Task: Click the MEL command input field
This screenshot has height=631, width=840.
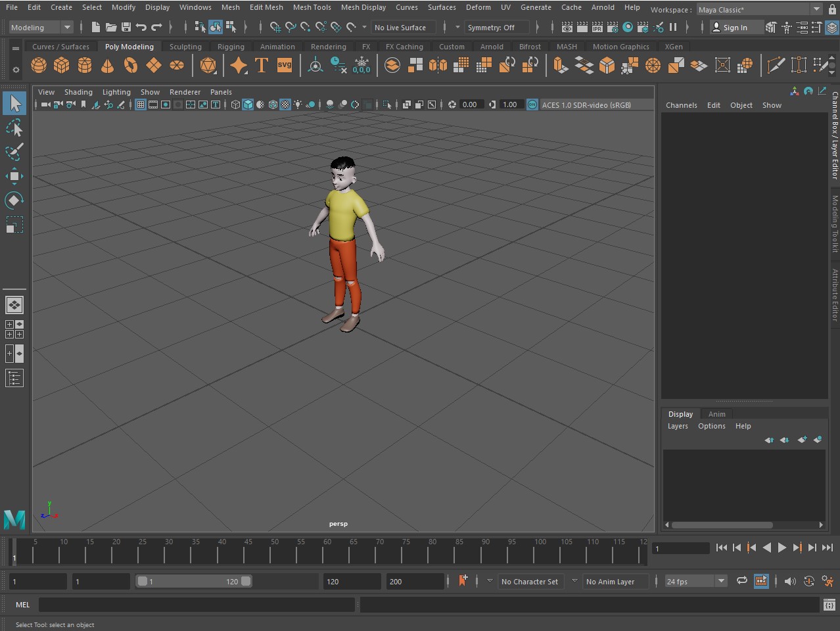Action: (197, 605)
